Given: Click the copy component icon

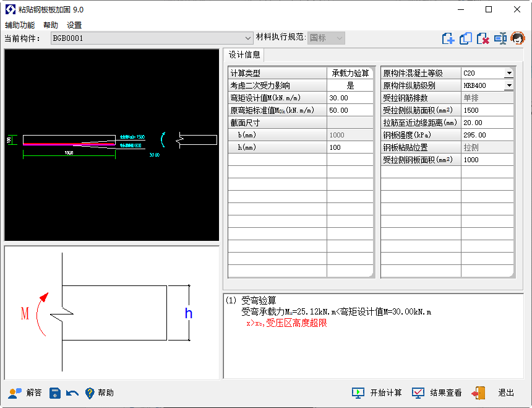Looking at the screenshot, I should [x=466, y=38].
